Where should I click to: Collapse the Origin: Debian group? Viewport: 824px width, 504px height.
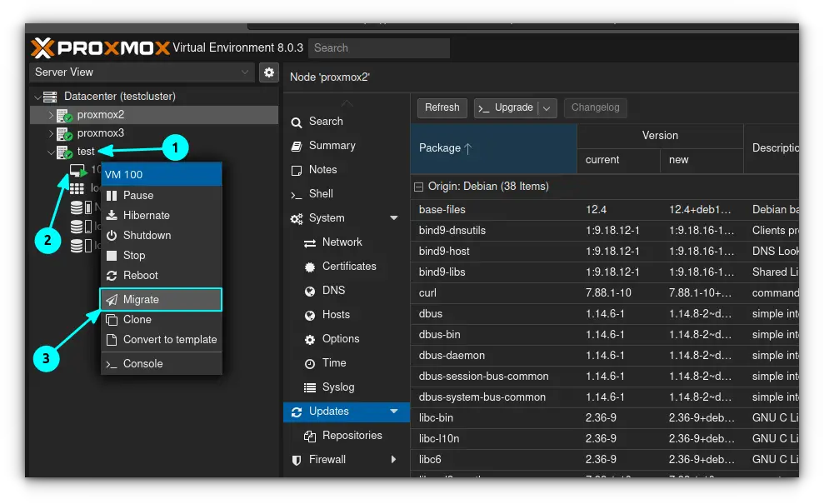[x=418, y=187]
